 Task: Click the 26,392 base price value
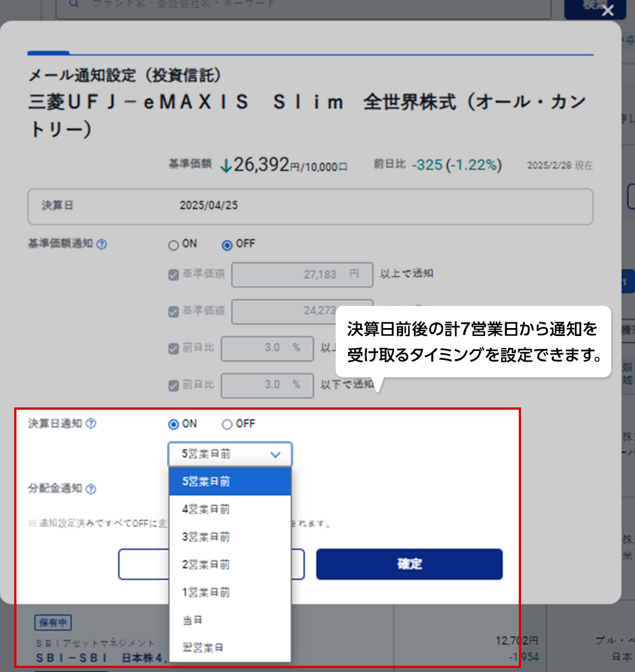[x=261, y=164]
